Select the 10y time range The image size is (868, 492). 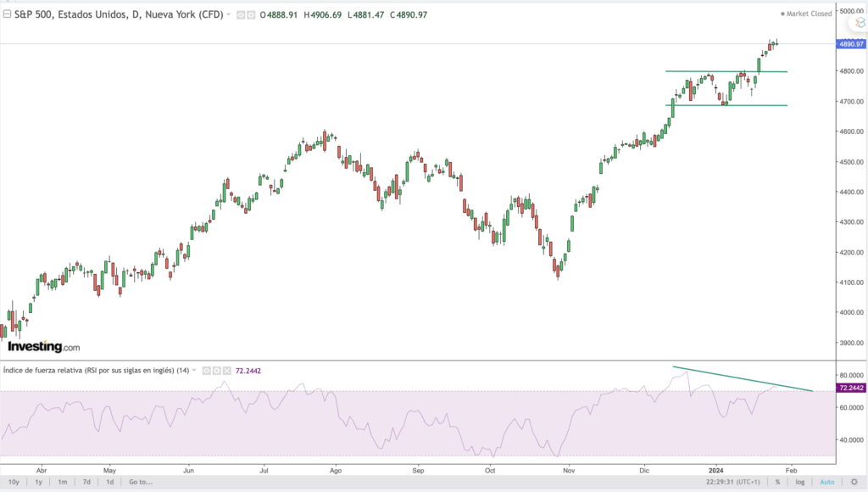[14, 482]
